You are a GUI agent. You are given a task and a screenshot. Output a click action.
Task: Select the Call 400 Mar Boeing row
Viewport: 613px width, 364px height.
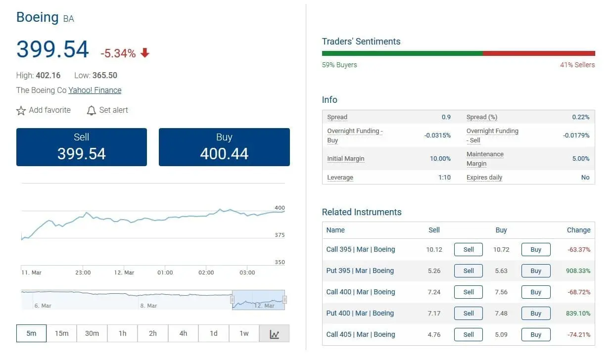tap(360, 292)
